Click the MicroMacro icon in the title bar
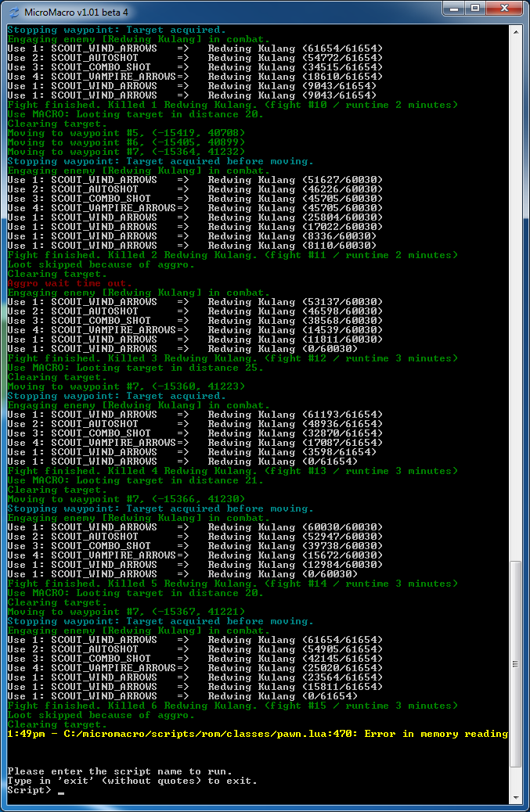This screenshot has height=812, width=530. point(14,11)
